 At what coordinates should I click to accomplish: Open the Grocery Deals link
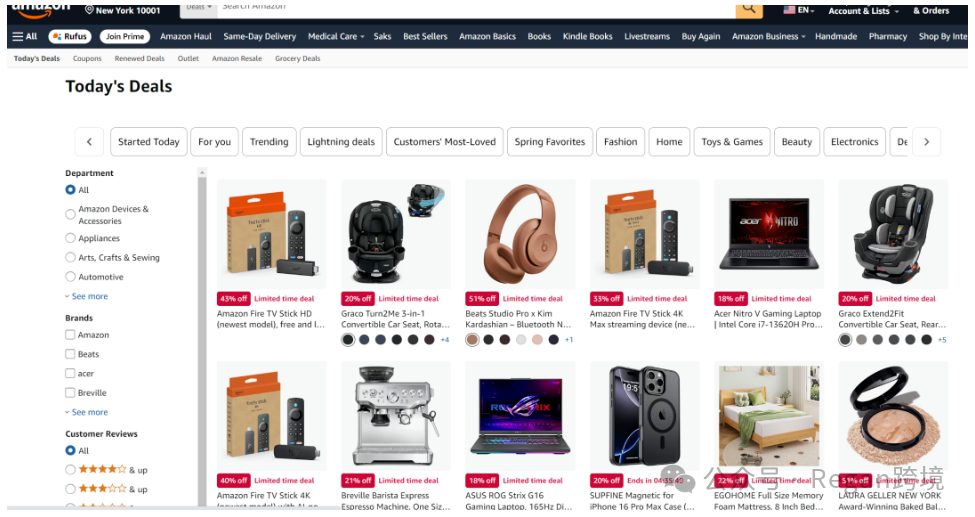298,58
